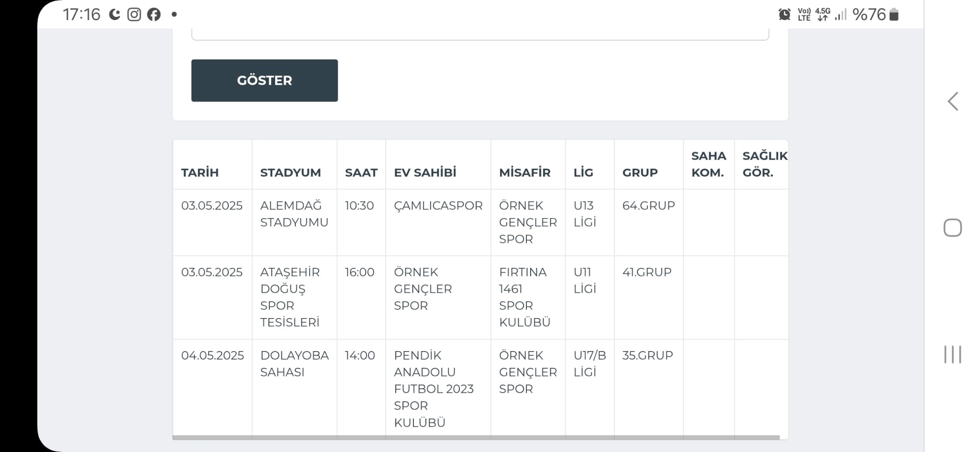980x452 pixels.
Task: Select the U17/B LİGİ league cell
Action: (x=590, y=364)
